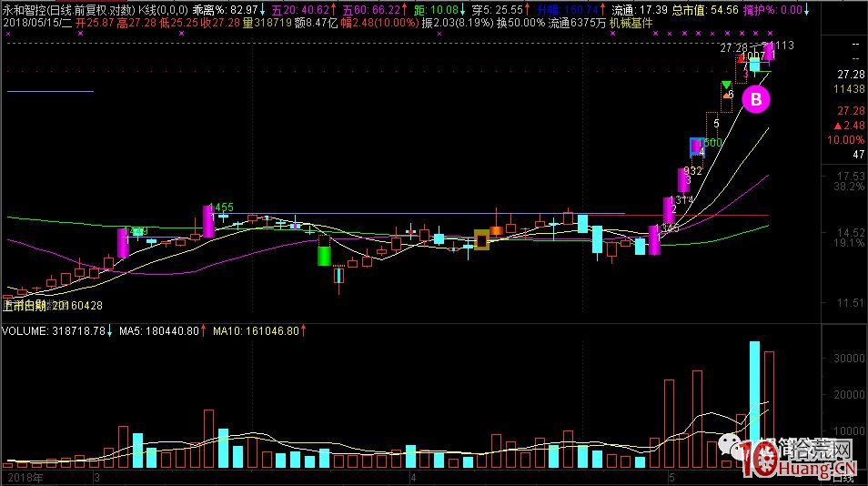Select the blue-boxed candle labeled 1600
Viewport: 868px width, 486px height.
697,147
